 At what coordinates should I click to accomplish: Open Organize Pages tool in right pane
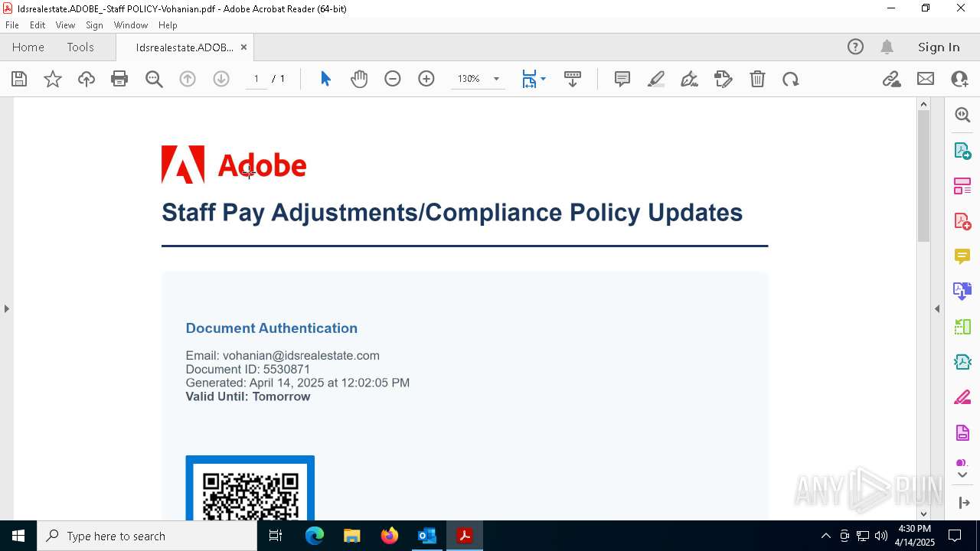pyautogui.click(x=962, y=186)
